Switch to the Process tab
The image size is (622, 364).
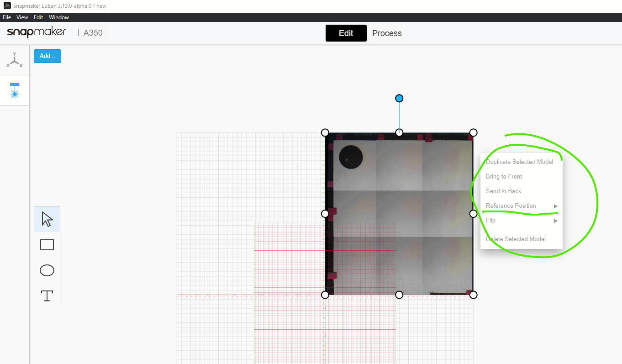pyautogui.click(x=387, y=33)
